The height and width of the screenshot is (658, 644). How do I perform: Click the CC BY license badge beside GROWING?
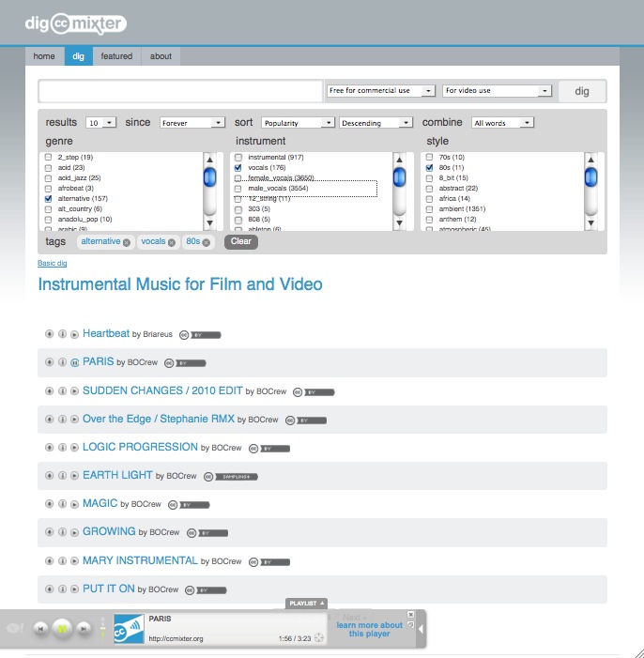(x=207, y=533)
